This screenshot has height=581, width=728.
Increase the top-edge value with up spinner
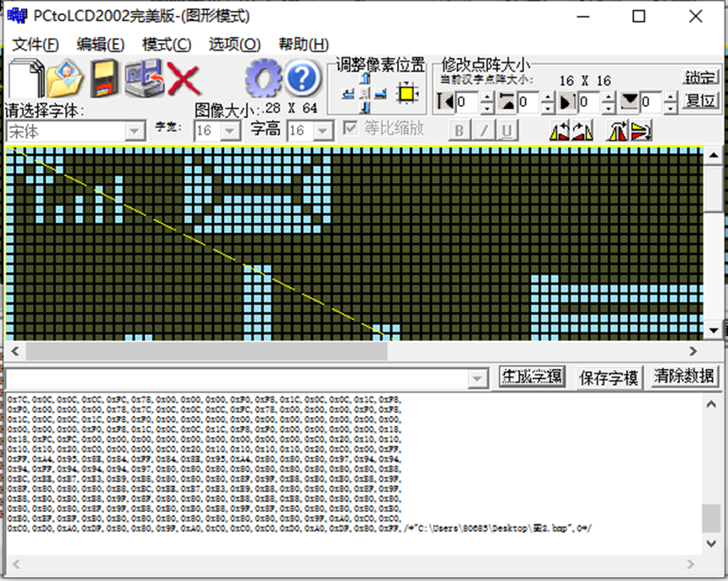pyautogui.click(x=548, y=97)
